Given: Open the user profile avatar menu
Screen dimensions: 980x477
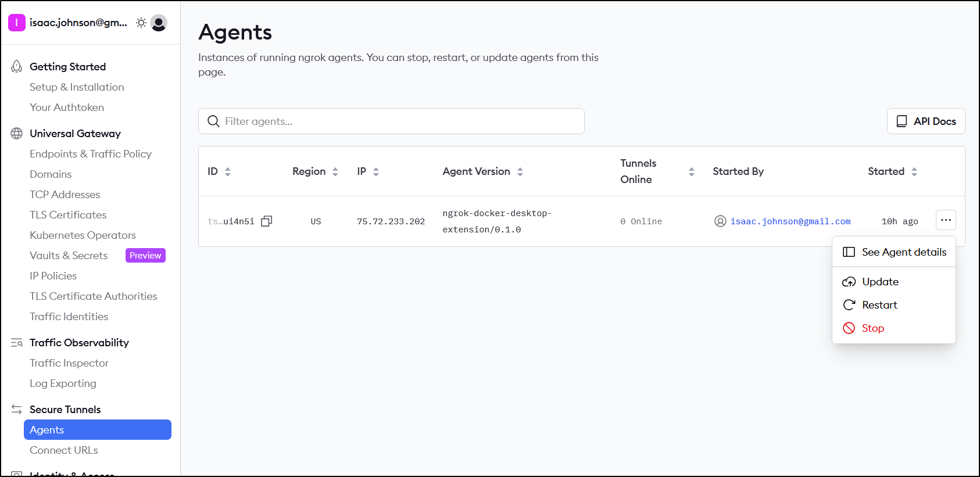Looking at the screenshot, I should [159, 23].
